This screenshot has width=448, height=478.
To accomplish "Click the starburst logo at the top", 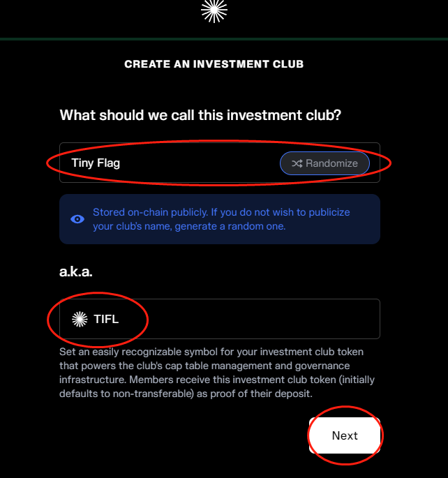I will [214, 10].
